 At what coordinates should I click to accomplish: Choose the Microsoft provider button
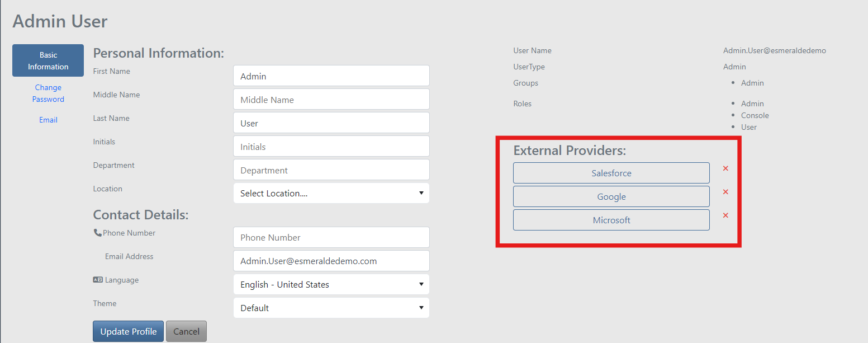[611, 220]
